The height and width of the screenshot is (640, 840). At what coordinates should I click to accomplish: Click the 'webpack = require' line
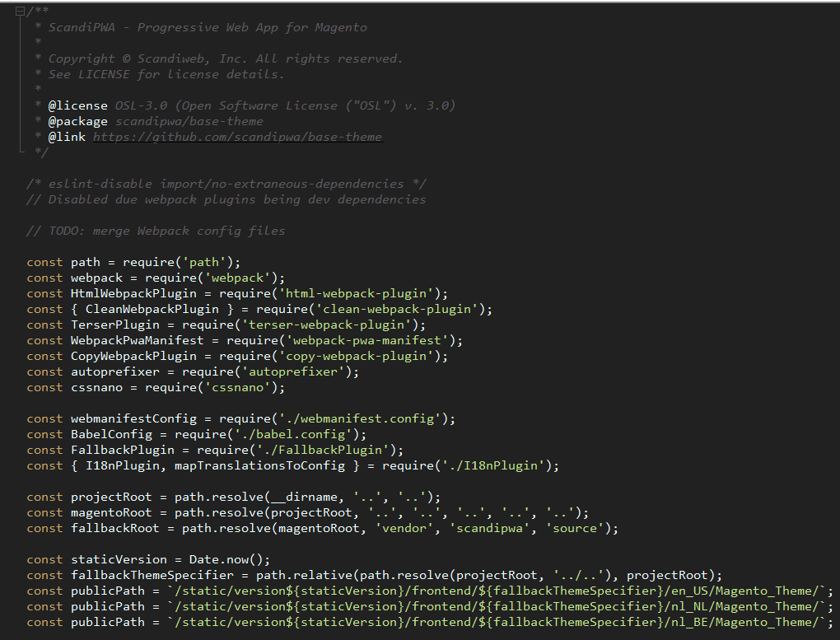(x=156, y=278)
